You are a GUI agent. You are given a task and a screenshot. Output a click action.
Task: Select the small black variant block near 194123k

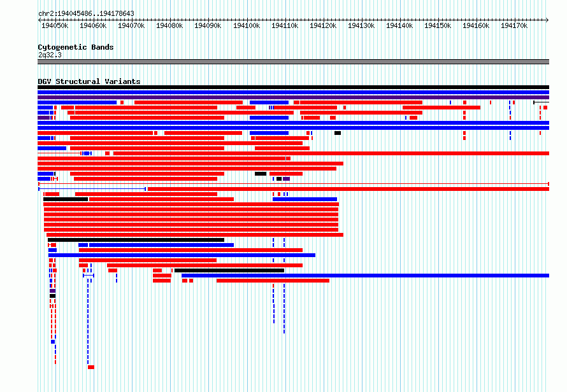(x=338, y=133)
